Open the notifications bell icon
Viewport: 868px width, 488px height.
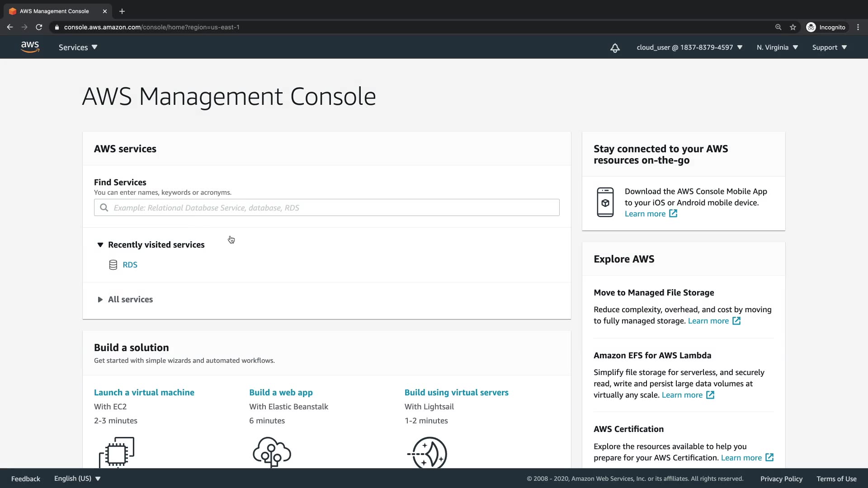(615, 48)
